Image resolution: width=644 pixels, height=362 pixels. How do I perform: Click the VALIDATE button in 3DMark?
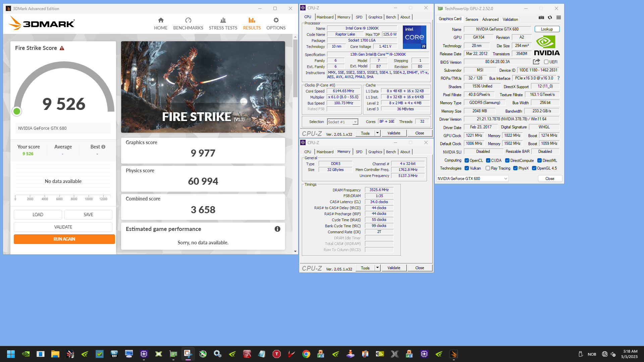click(63, 227)
